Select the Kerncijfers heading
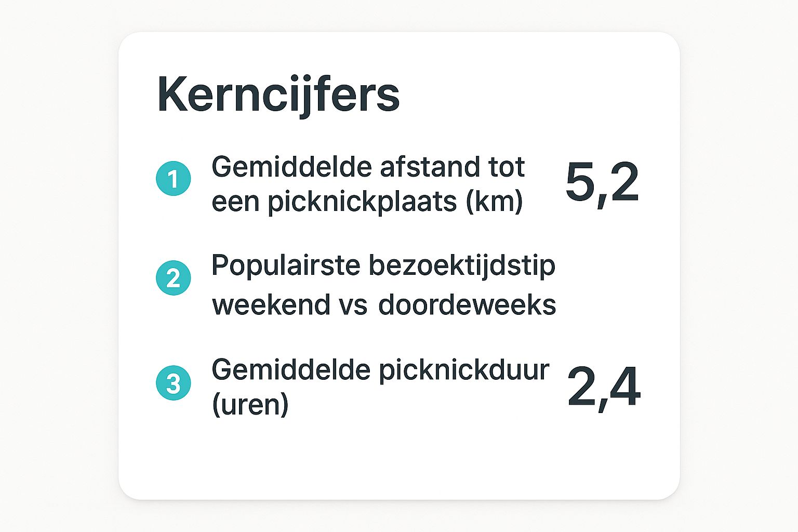The height and width of the screenshot is (532, 798). (x=278, y=97)
